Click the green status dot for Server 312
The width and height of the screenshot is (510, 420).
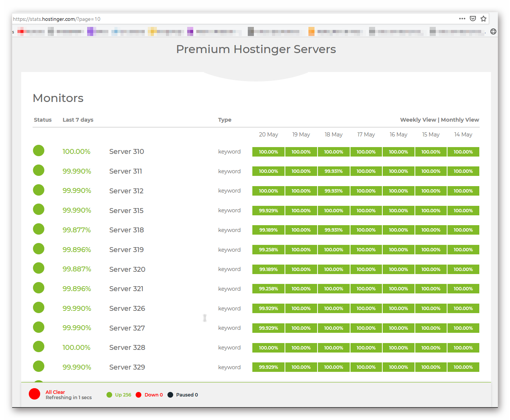(x=39, y=190)
